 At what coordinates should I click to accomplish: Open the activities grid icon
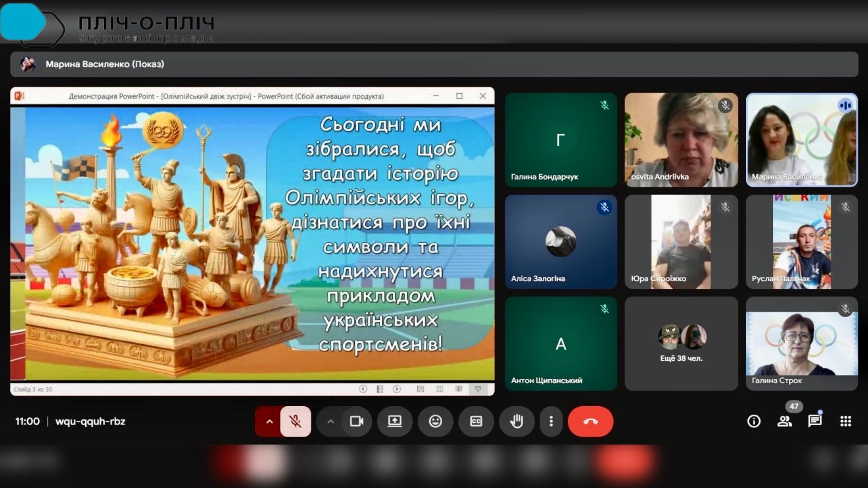click(x=846, y=421)
